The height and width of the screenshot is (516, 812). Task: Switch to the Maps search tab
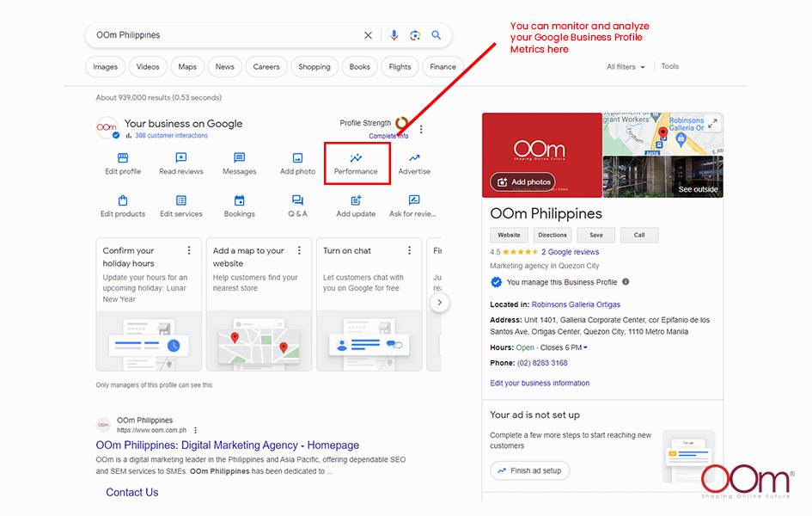pyautogui.click(x=187, y=66)
